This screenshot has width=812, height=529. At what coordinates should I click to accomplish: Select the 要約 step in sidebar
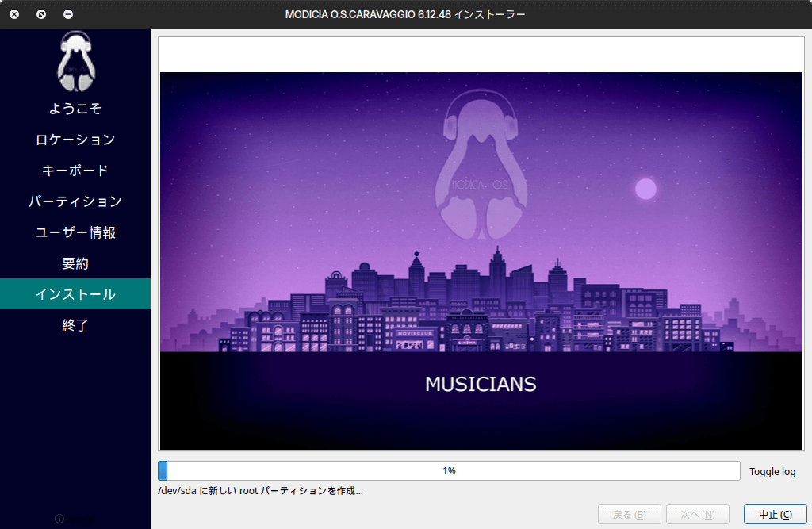click(75, 263)
